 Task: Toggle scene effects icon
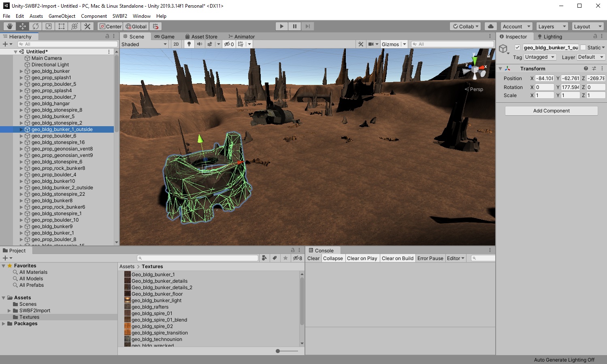pos(210,44)
